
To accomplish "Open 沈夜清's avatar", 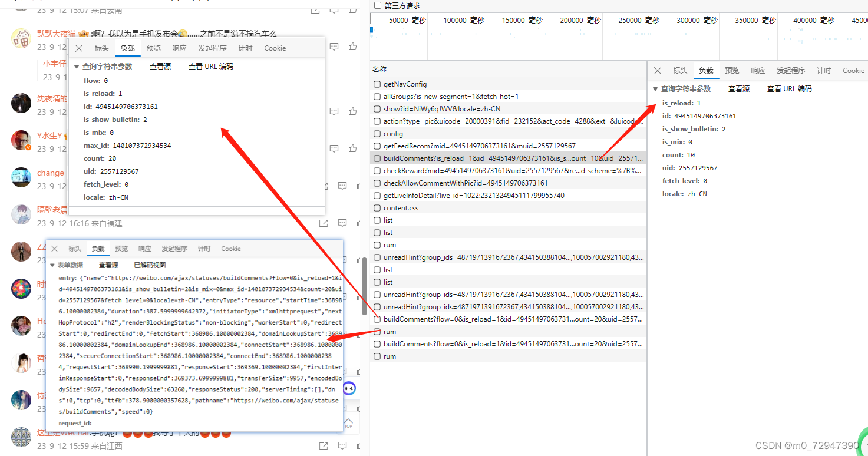I will pos(21,103).
